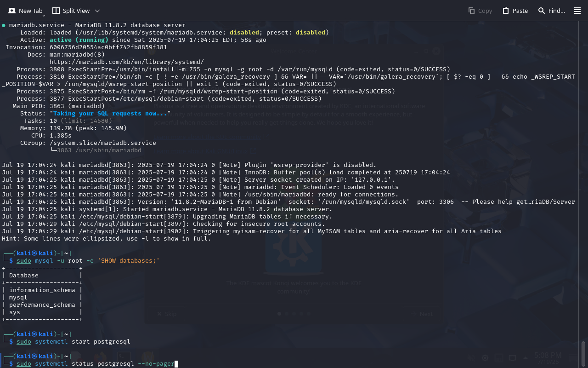Click the 'CPU: 1.385s' value

(x=61, y=136)
